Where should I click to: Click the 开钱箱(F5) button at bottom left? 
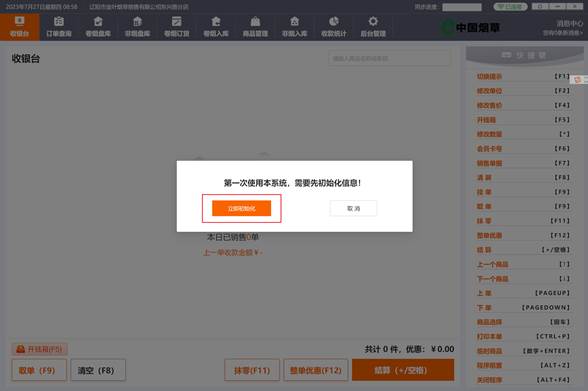39,349
